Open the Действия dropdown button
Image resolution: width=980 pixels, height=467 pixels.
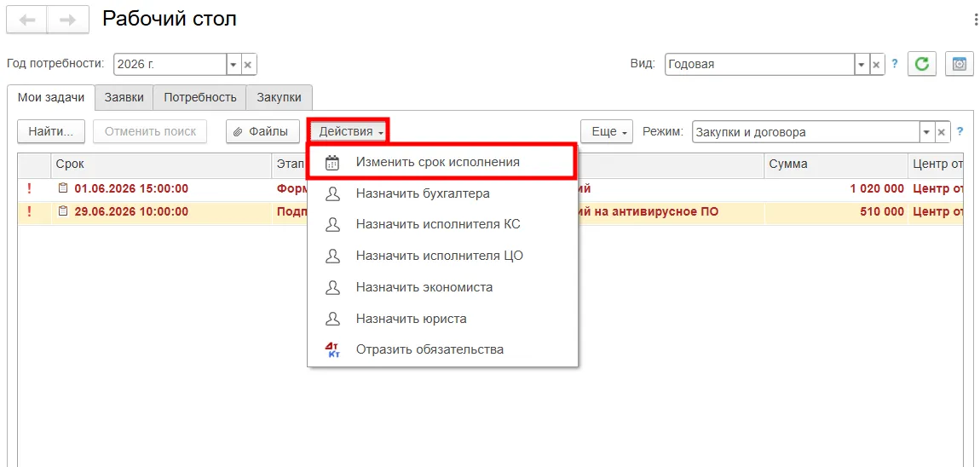[x=350, y=132]
